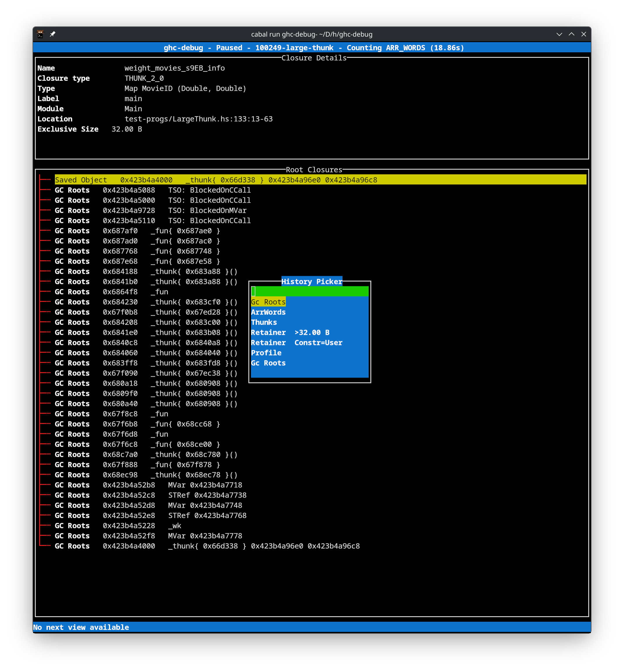
Task: Click the pin window icon
Action: coord(52,34)
